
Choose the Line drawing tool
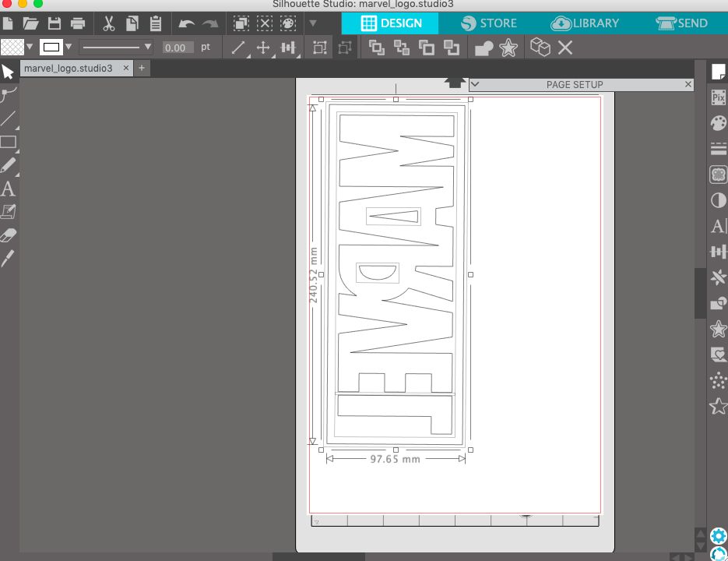pos(9,118)
